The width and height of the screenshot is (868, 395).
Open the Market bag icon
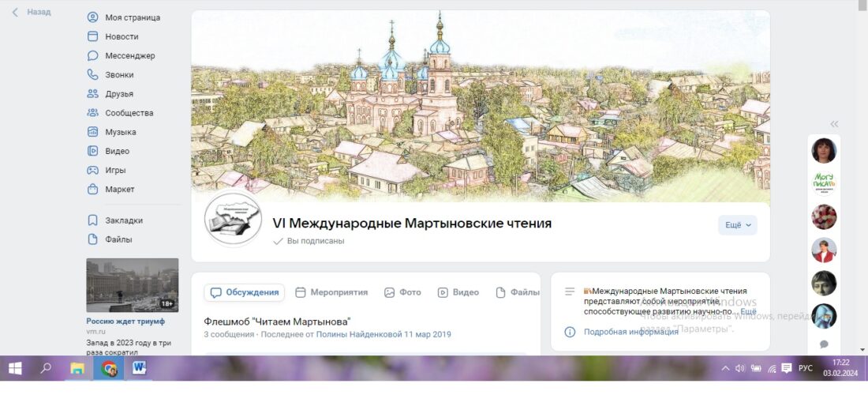92,189
